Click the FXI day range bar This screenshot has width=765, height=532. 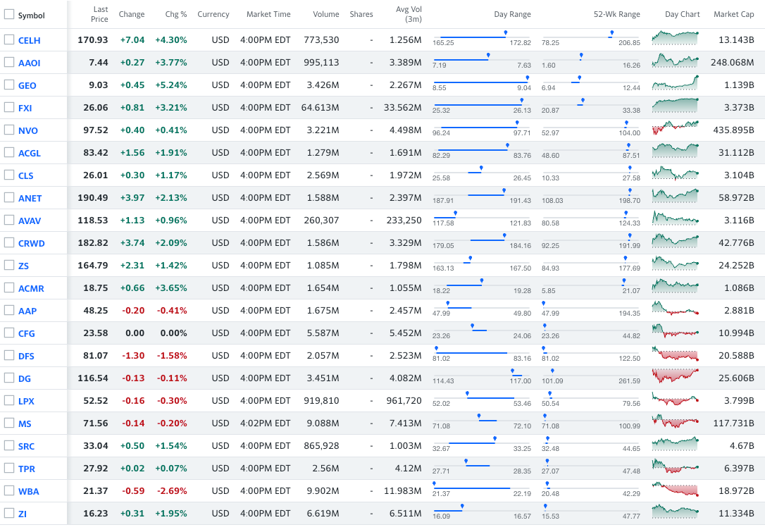[x=482, y=105]
